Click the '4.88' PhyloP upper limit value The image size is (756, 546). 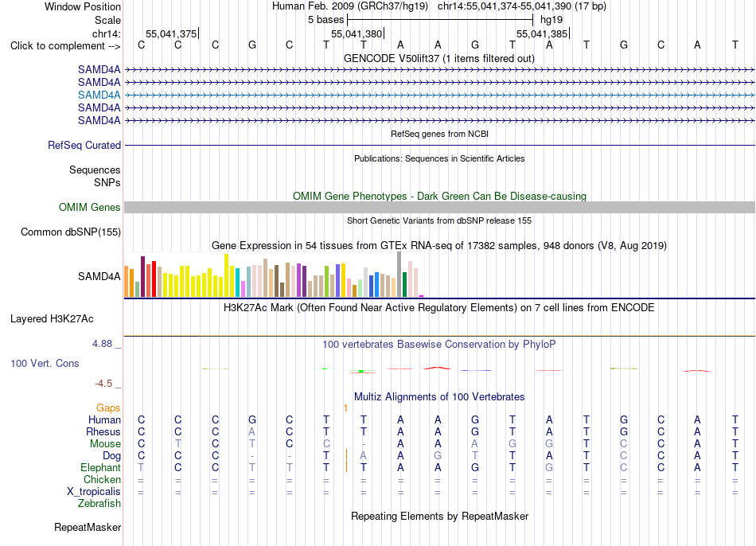pos(102,344)
